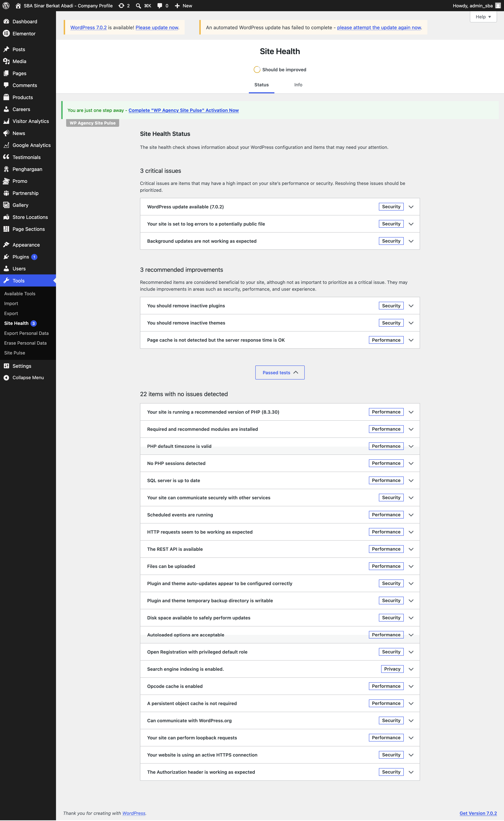Click the WordPress link in footer

134,814
